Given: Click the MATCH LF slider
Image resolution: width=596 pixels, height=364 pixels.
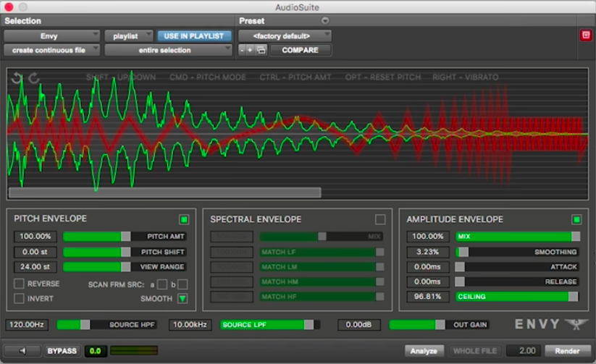Looking at the screenshot, I should pos(322,252).
